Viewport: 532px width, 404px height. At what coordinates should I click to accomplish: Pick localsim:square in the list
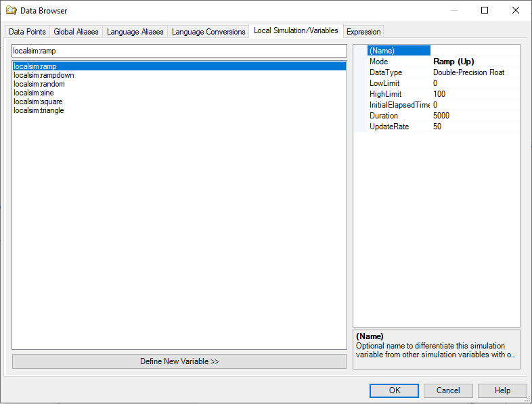click(x=38, y=102)
